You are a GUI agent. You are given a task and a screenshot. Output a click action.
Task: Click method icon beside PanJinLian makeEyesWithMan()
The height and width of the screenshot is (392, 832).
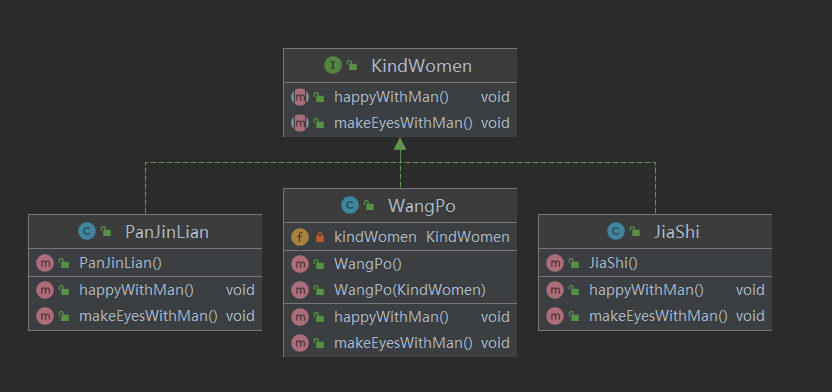(45, 316)
